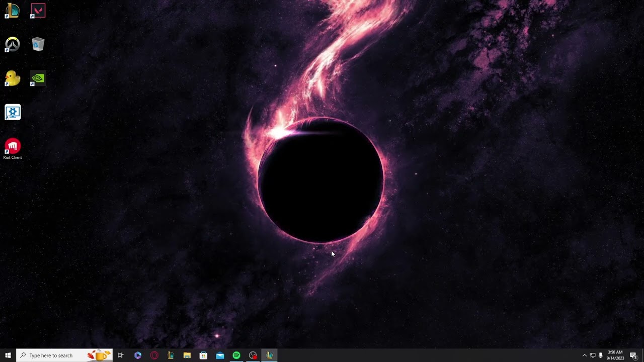Screen dimensions: 644x362
Task: Open File Explorer from the taskbar
Action: (x=187, y=355)
